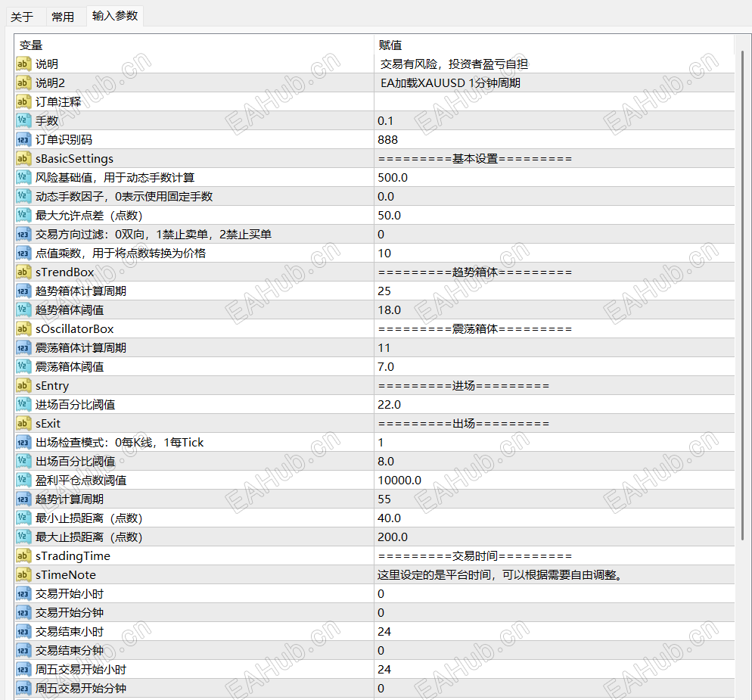Click the integer icon beside 订单识别码
Viewport: 752px width, 700px height.
pos(23,139)
